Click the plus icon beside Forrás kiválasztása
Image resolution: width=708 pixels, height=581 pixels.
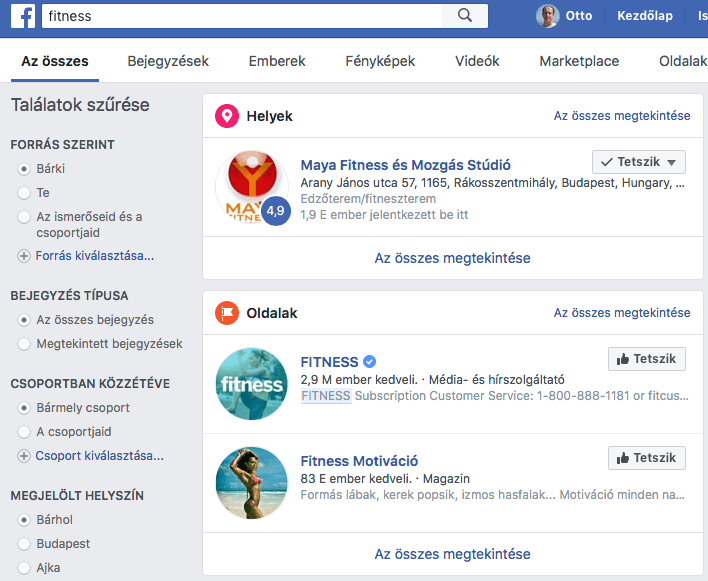tap(23, 256)
